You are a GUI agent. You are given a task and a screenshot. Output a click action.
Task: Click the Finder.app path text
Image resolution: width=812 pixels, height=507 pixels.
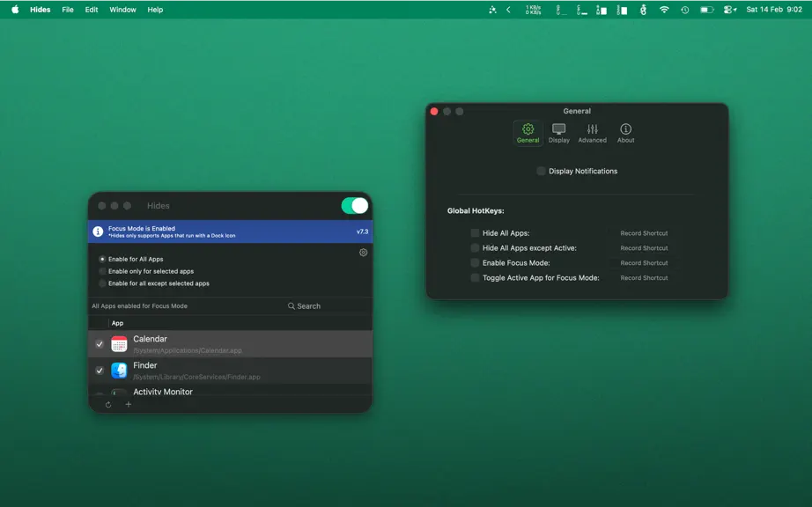click(196, 377)
